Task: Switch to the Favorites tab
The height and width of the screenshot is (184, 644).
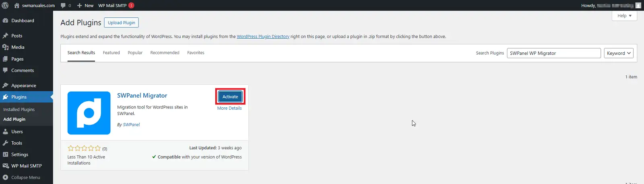Action: coord(196,53)
